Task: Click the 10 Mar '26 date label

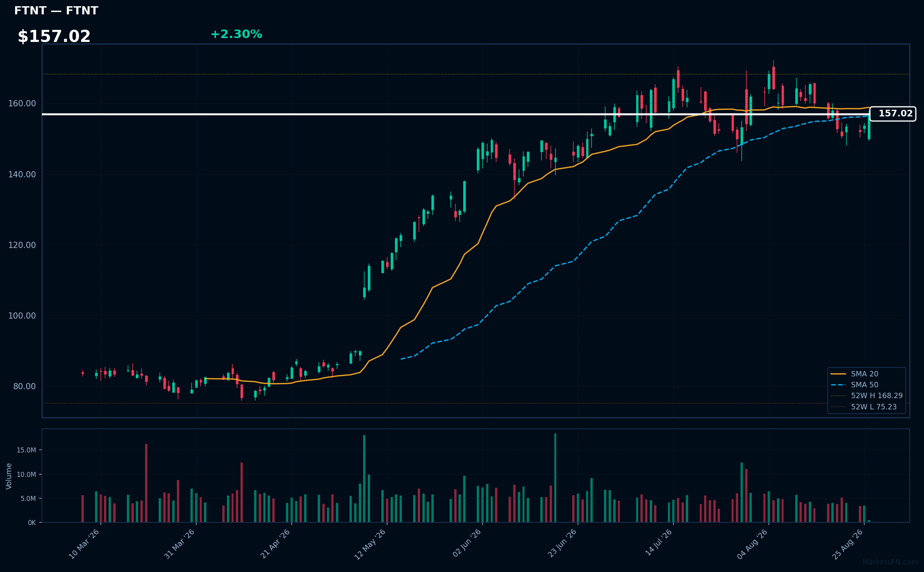Action: tap(84, 544)
